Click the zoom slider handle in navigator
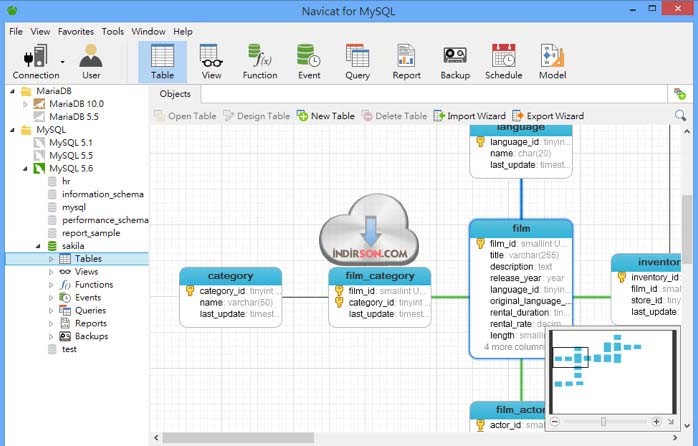 click(603, 421)
